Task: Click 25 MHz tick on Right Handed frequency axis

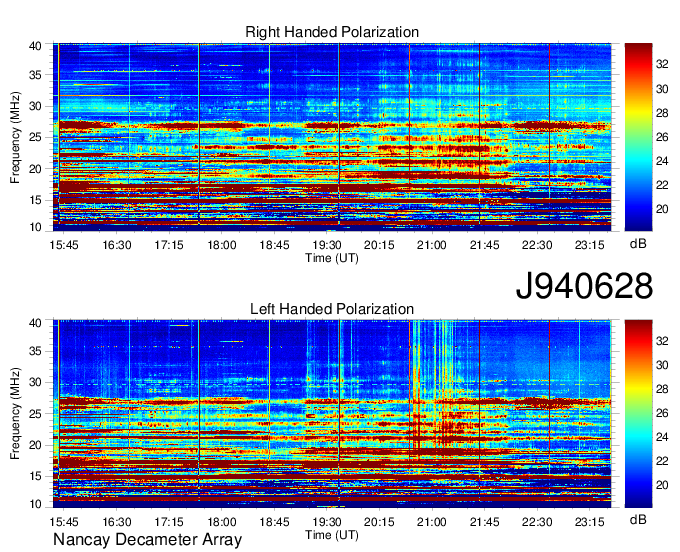Action: coord(35,137)
